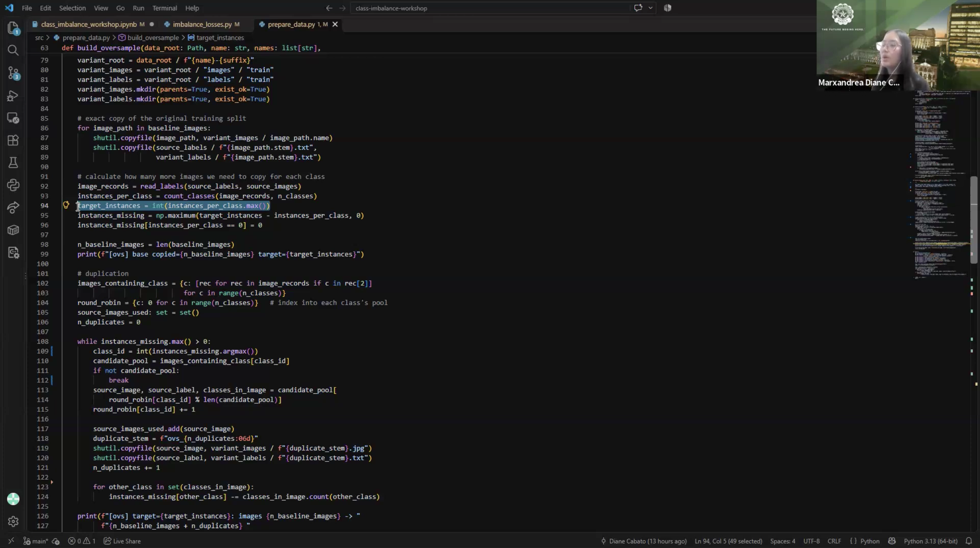Toggle layout icon next to chat dropdown
This screenshot has height=548, width=980.
668,8
